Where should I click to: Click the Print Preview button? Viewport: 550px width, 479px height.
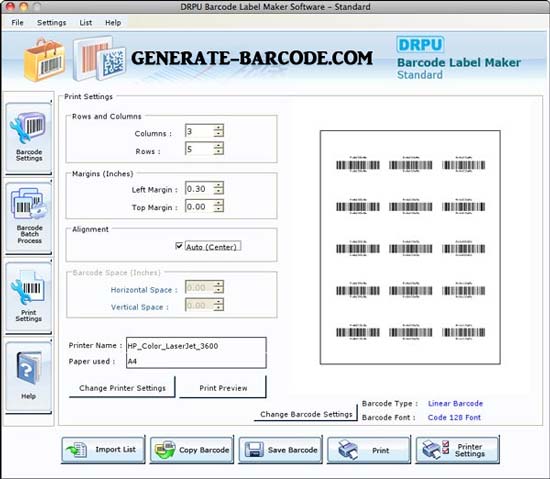[223, 387]
